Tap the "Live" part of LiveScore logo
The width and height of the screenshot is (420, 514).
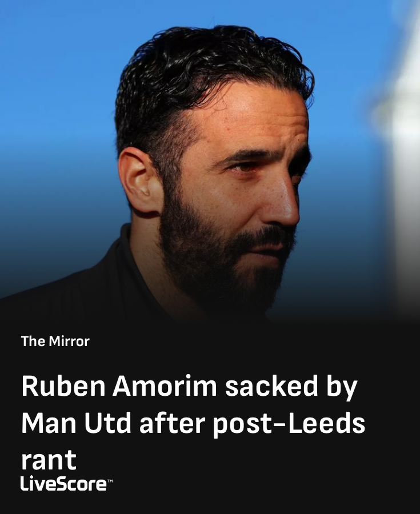[38, 484]
